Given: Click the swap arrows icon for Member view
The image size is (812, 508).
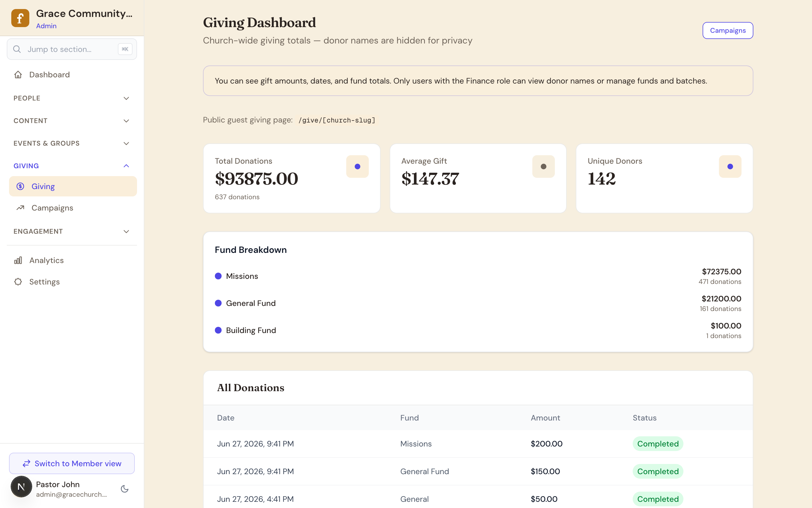Looking at the screenshot, I should (27, 464).
